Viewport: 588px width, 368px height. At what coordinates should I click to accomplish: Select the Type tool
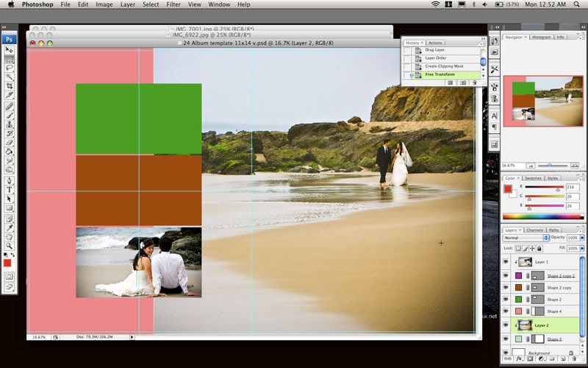pyautogui.click(x=10, y=189)
